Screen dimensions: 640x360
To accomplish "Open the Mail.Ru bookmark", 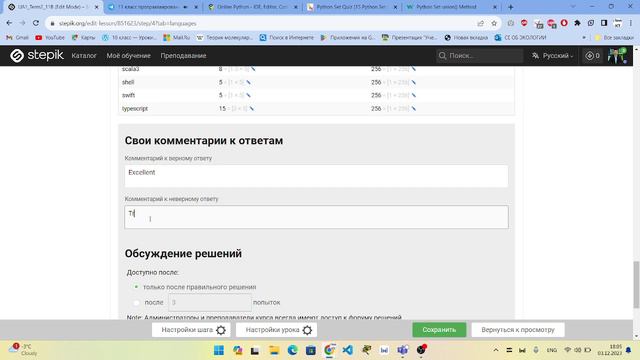I will [x=177, y=38].
